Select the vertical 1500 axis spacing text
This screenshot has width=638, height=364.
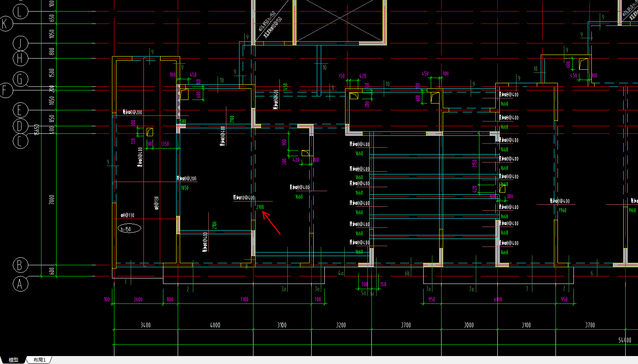52,73
